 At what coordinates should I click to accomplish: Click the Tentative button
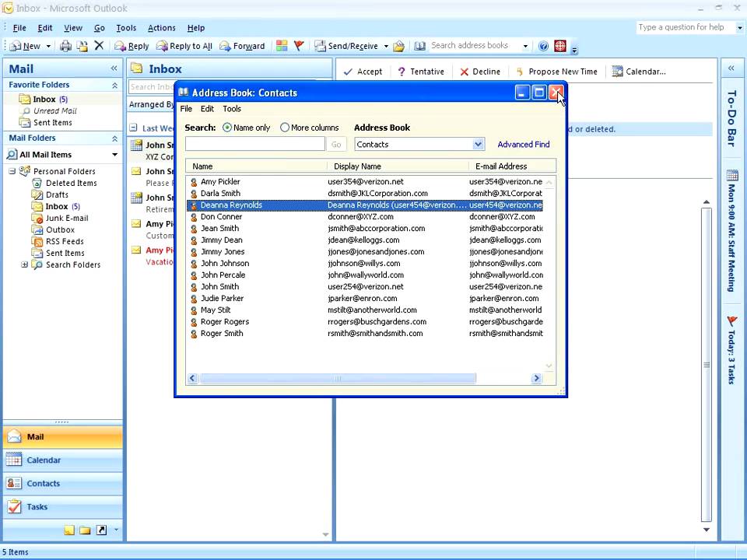click(421, 72)
